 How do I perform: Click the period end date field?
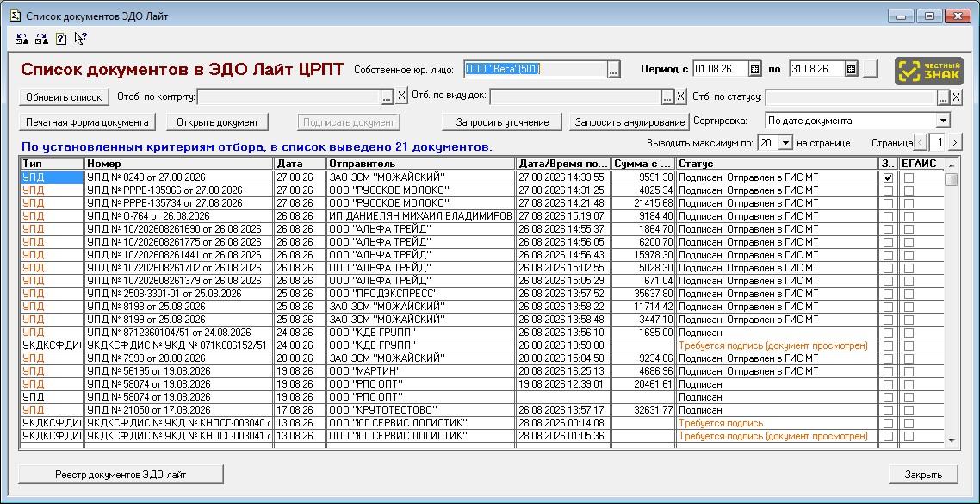pos(816,70)
